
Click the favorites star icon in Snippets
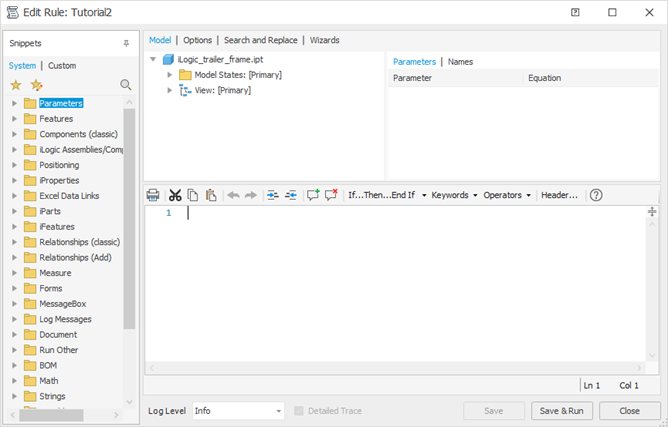pos(16,85)
